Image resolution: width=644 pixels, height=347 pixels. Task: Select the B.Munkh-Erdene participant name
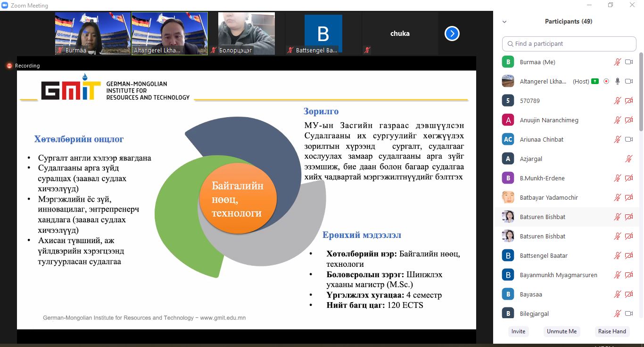[542, 178]
